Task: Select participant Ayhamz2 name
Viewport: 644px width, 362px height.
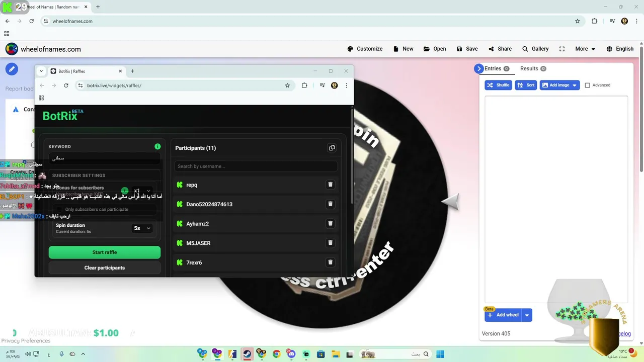Action: click(197, 223)
